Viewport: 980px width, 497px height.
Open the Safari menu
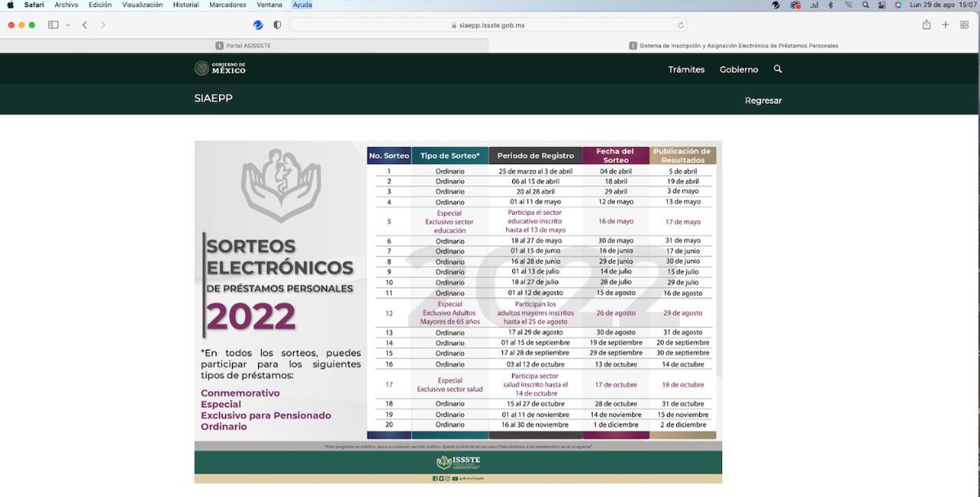pos(34,5)
